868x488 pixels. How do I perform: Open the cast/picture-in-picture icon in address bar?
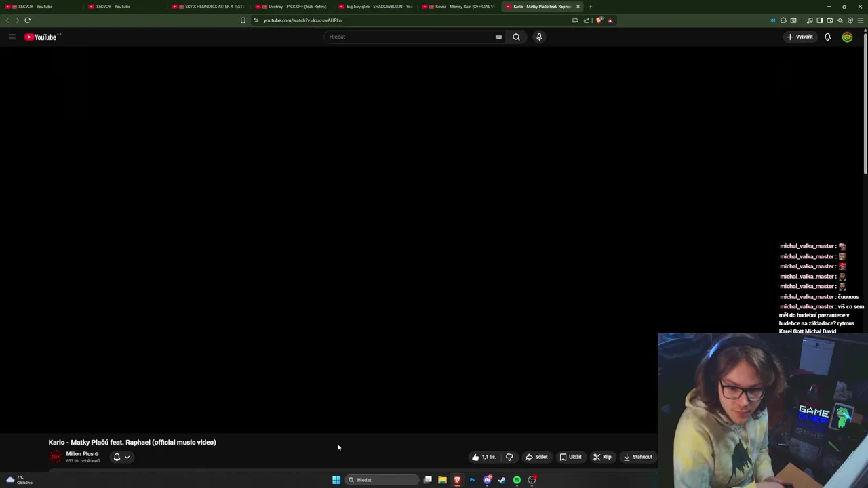tap(575, 20)
